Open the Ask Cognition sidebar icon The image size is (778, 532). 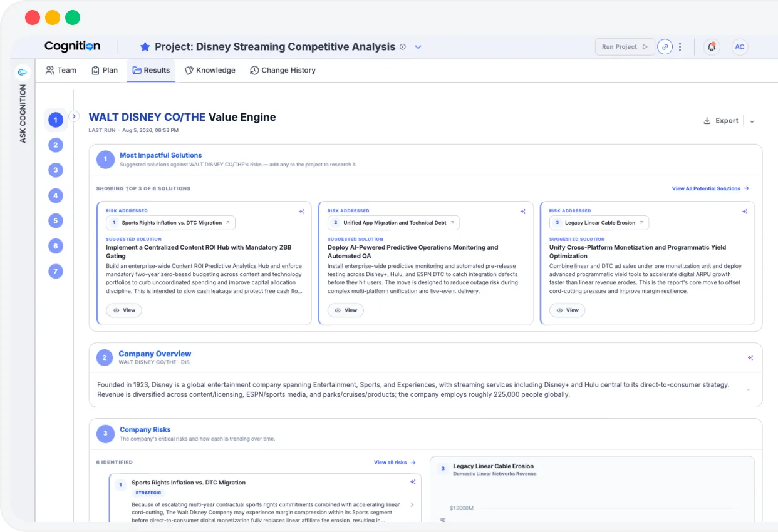coord(23,72)
